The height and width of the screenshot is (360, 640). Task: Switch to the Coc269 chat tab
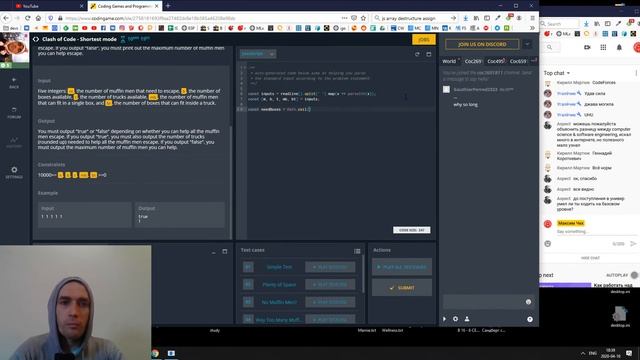point(473,61)
